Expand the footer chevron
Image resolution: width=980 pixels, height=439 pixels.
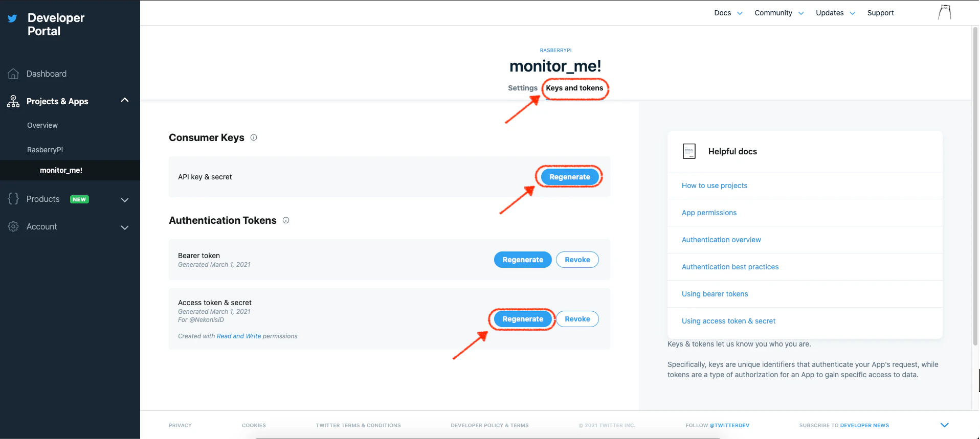coord(945,425)
